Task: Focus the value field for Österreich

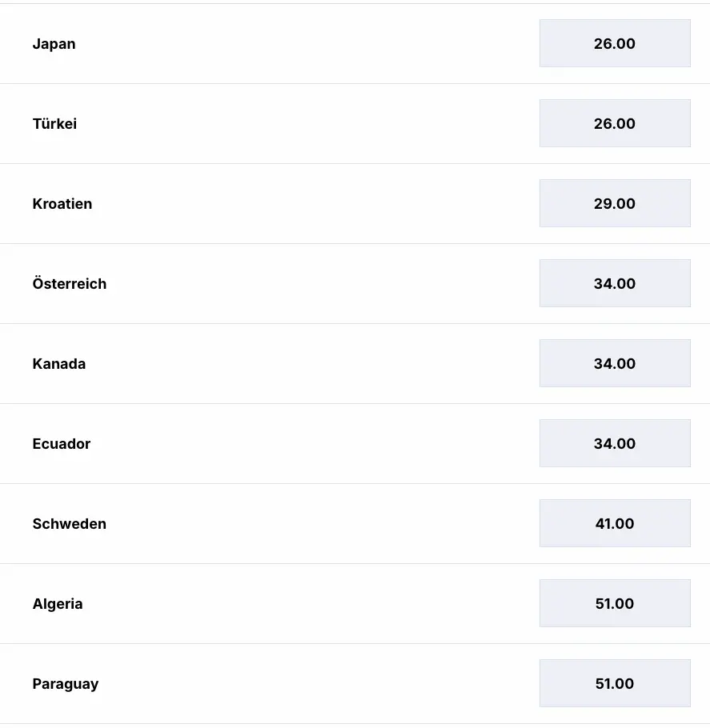Action: [615, 283]
